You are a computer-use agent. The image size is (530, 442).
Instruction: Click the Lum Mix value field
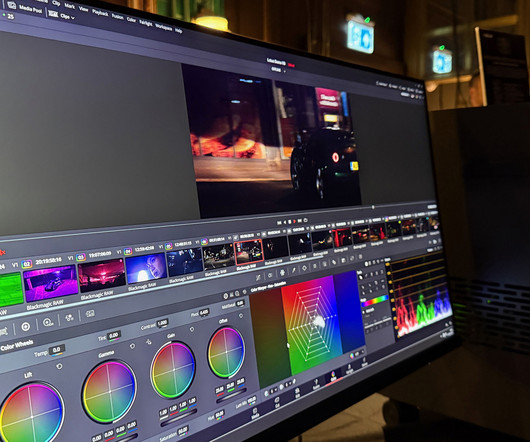coord(251,400)
